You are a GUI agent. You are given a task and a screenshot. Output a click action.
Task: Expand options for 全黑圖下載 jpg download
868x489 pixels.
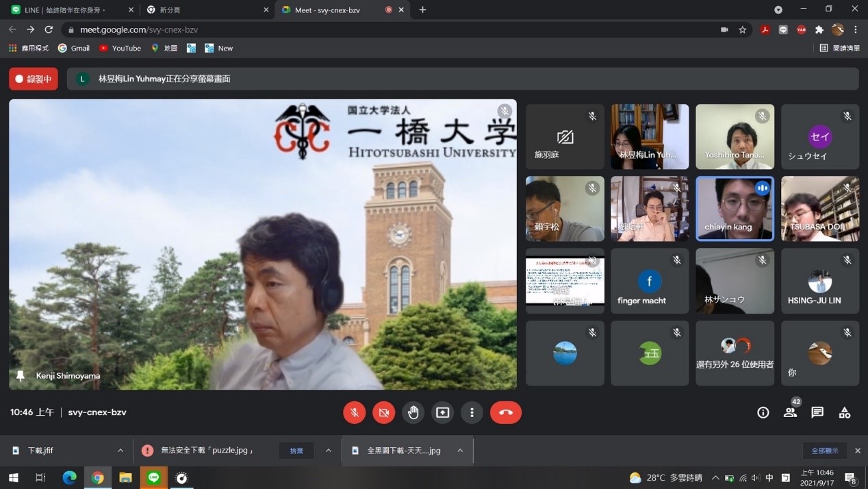click(460, 451)
